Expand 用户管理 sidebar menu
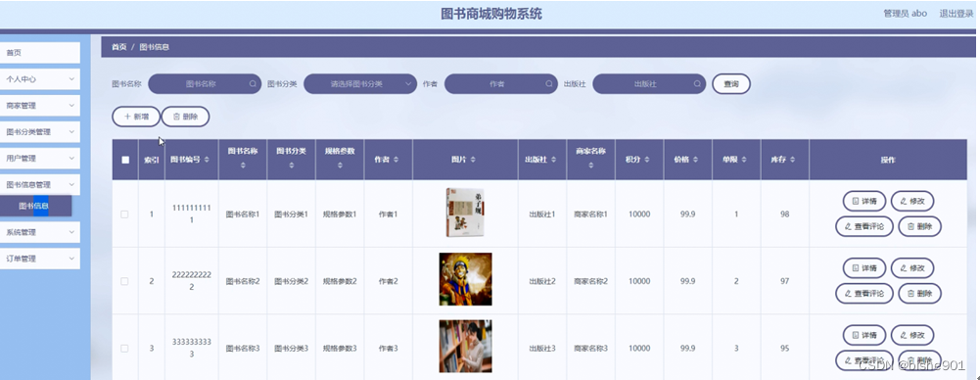 pyautogui.click(x=40, y=158)
